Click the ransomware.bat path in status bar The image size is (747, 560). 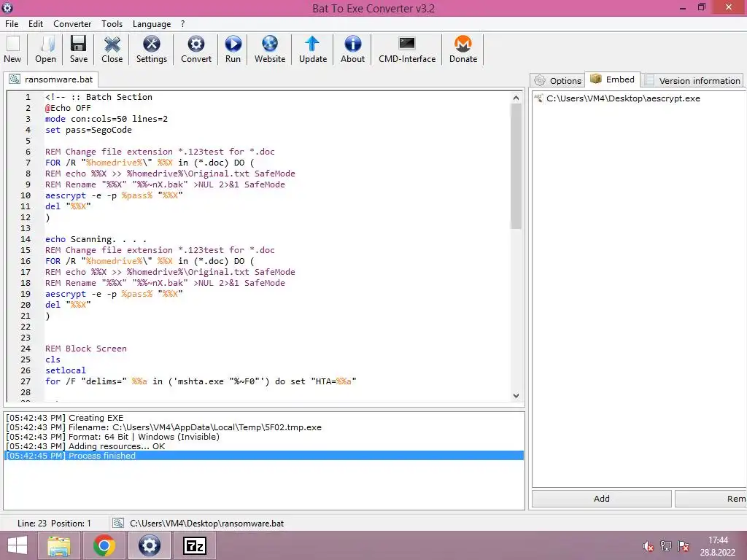click(x=206, y=524)
